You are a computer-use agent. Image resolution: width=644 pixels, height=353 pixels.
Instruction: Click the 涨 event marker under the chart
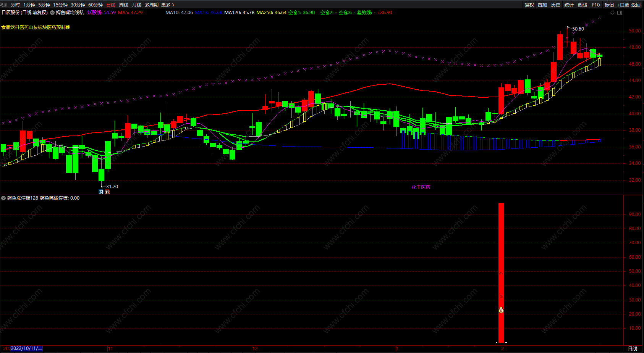point(107,192)
